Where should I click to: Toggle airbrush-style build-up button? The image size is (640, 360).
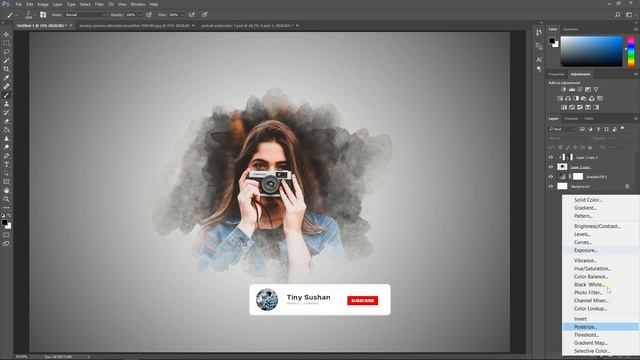[191, 15]
